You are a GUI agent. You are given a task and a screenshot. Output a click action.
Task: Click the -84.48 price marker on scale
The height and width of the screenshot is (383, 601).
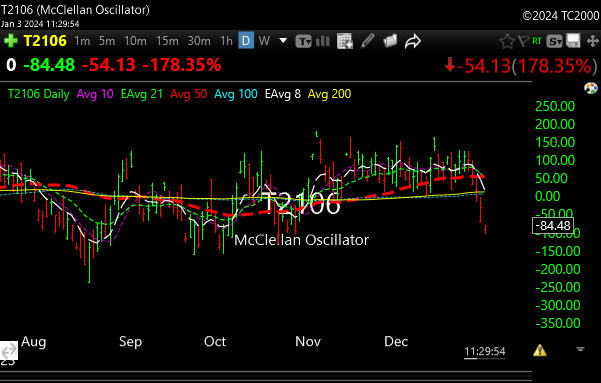[x=553, y=225]
